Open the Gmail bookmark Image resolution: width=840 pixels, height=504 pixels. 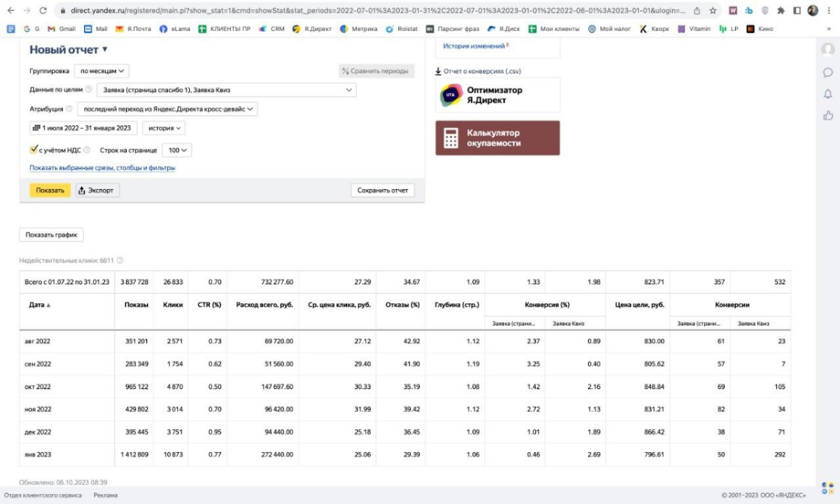(x=62, y=29)
